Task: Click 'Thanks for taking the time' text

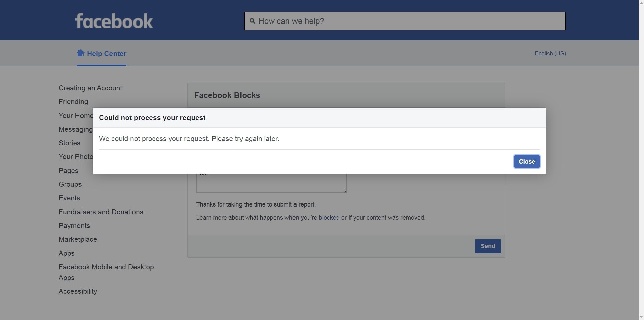Action: click(256, 204)
